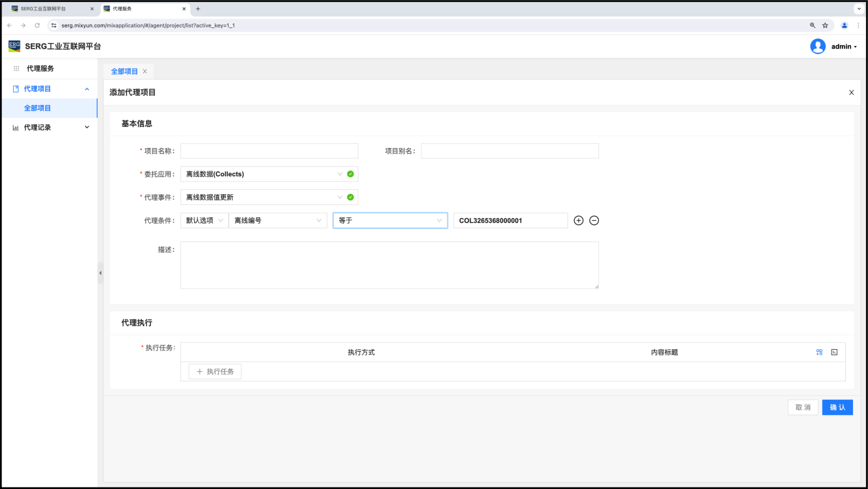
Task: Click the terminal icon in task table header
Action: [x=834, y=352]
